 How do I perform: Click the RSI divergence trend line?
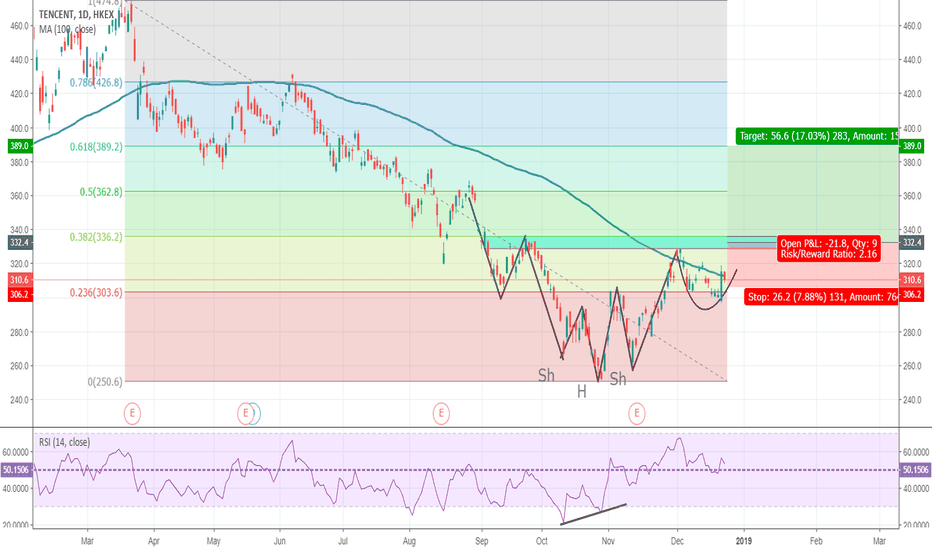[x=593, y=514]
